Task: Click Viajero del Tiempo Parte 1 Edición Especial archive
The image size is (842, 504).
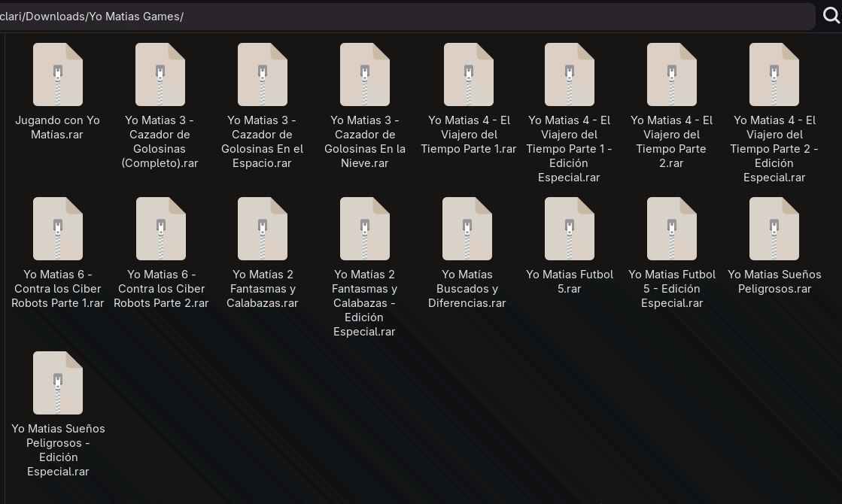Action: coord(570,75)
